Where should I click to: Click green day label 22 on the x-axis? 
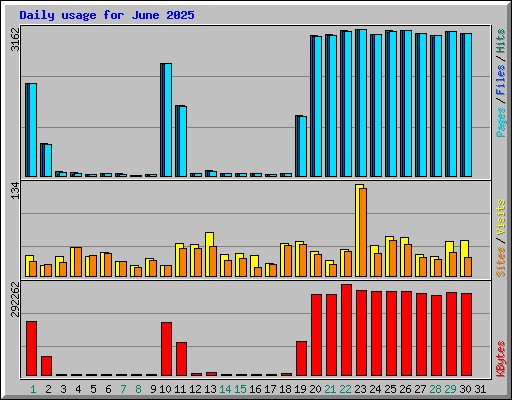coord(345,389)
